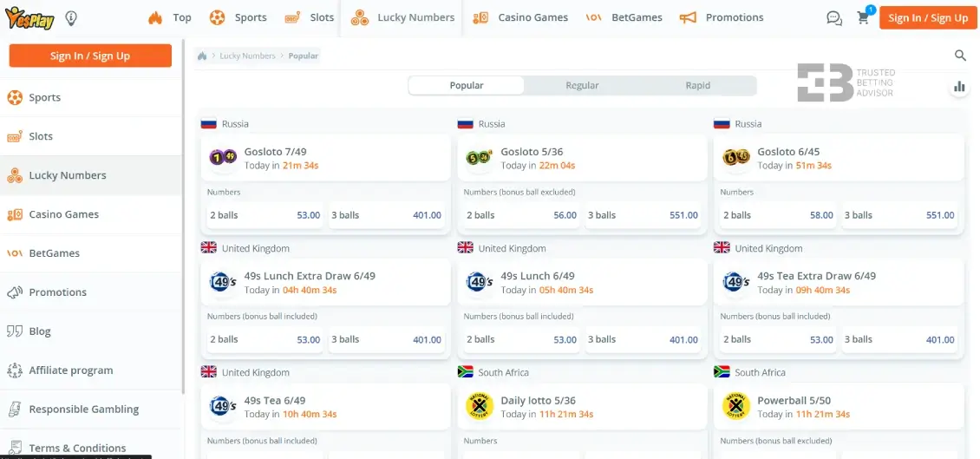This screenshot has height=459, width=980.
Task: Switch to the Rapid tab
Action: click(x=697, y=85)
